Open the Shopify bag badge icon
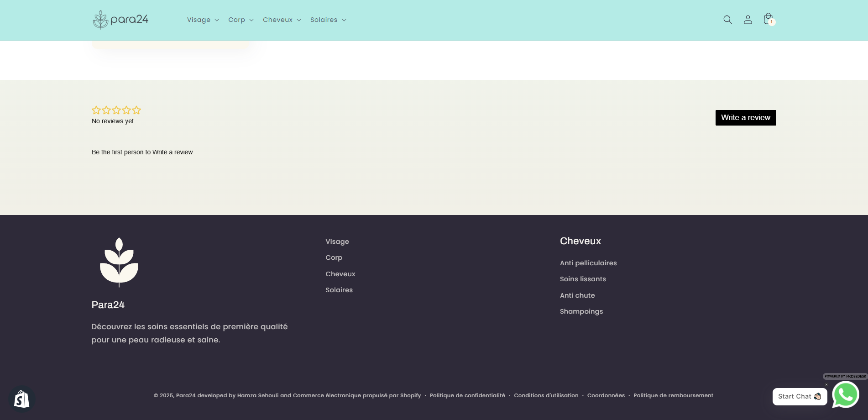This screenshot has width=868, height=420. 21,399
